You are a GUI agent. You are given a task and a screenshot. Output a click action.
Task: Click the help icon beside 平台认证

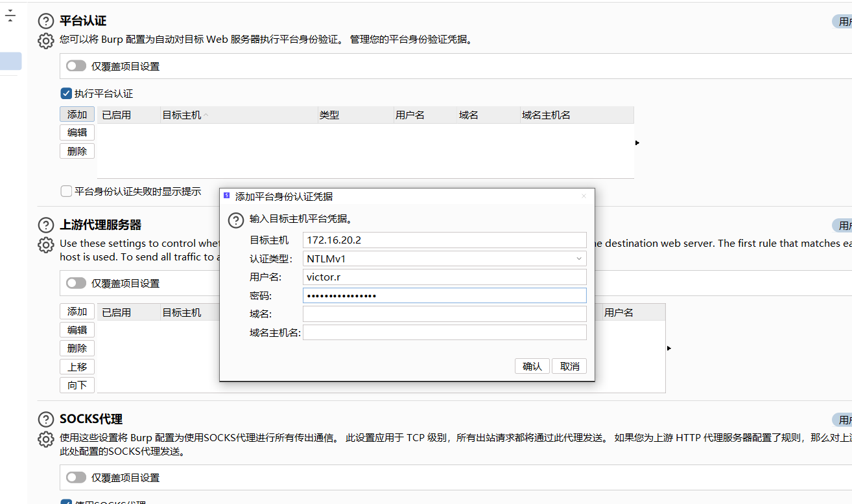(45, 21)
